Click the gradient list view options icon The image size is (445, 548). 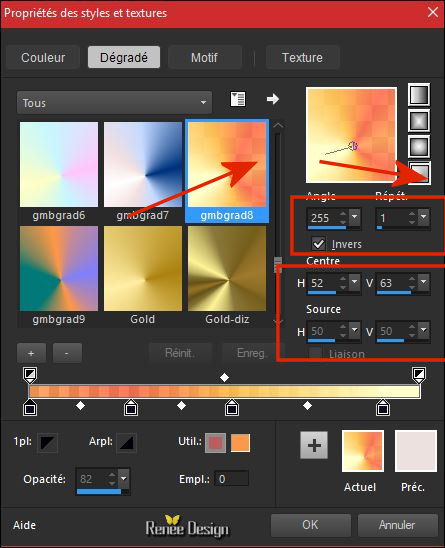click(x=238, y=99)
